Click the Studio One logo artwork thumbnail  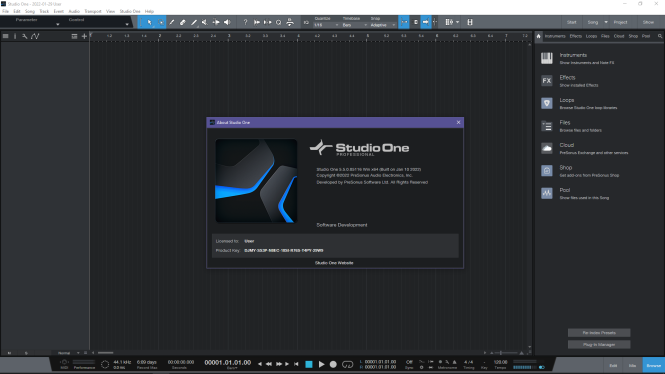coord(256,181)
